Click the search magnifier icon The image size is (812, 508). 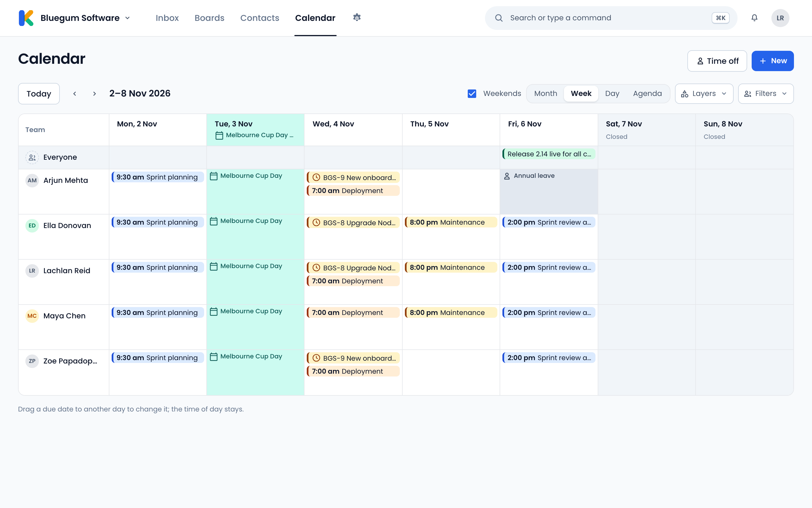[x=499, y=18]
